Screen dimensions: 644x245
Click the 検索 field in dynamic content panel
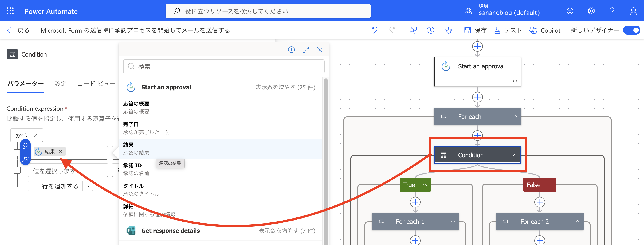223,66
